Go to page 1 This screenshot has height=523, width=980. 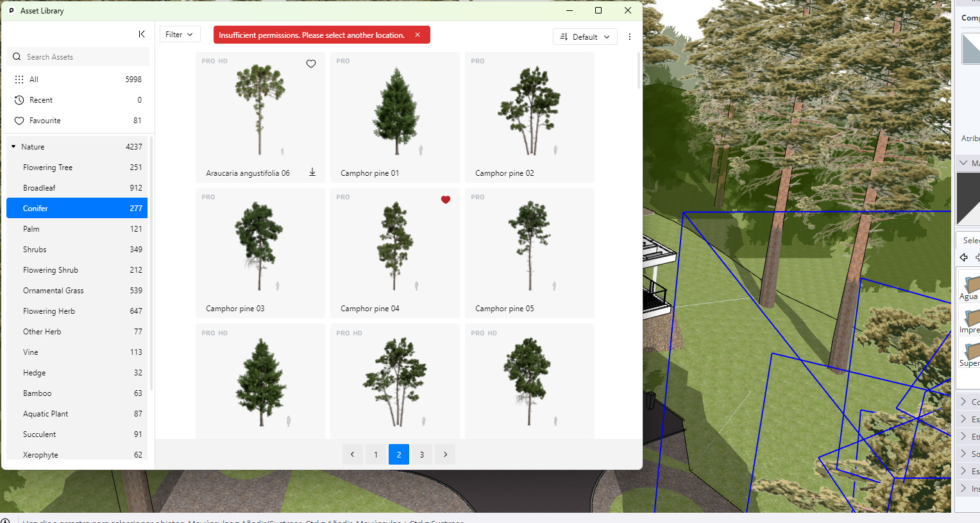click(376, 454)
